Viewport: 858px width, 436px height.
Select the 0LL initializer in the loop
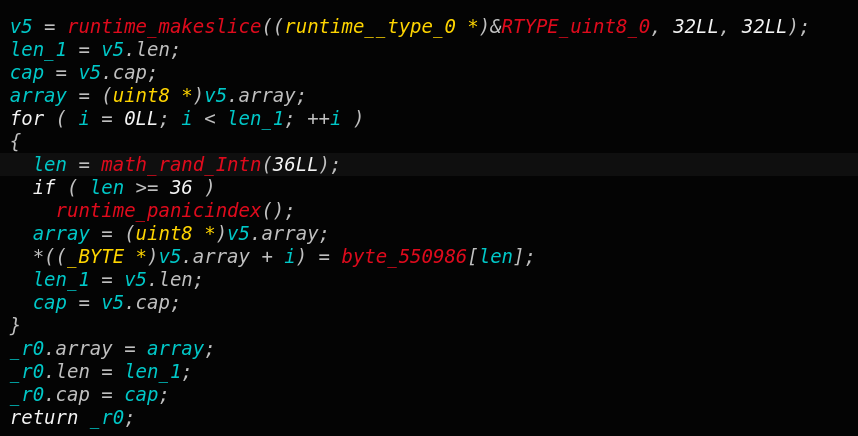click(141, 118)
